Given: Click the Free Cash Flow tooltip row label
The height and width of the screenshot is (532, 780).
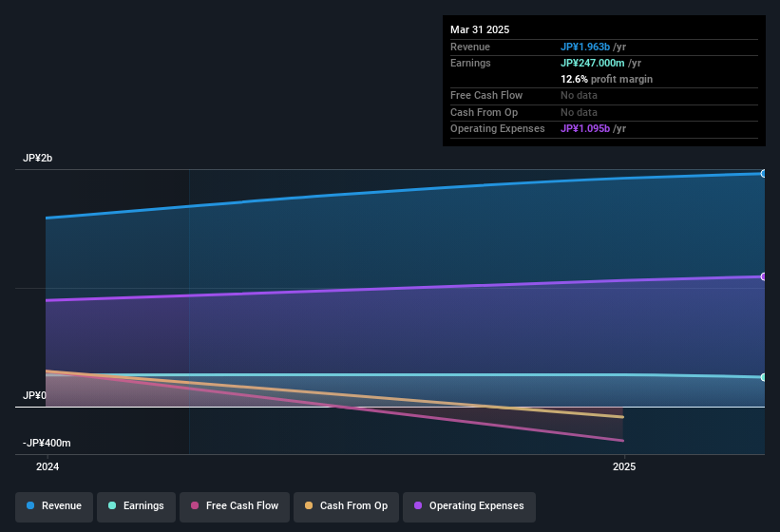Looking at the screenshot, I should [486, 95].
